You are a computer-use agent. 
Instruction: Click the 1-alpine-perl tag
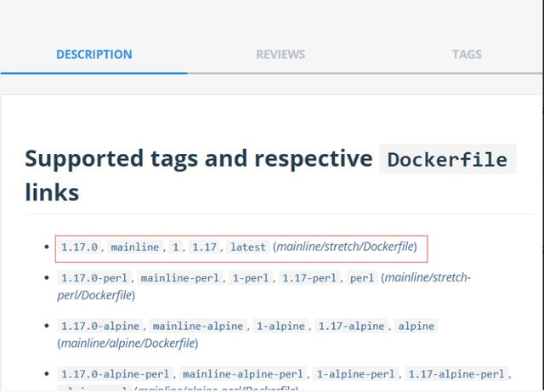pos(355,373)
